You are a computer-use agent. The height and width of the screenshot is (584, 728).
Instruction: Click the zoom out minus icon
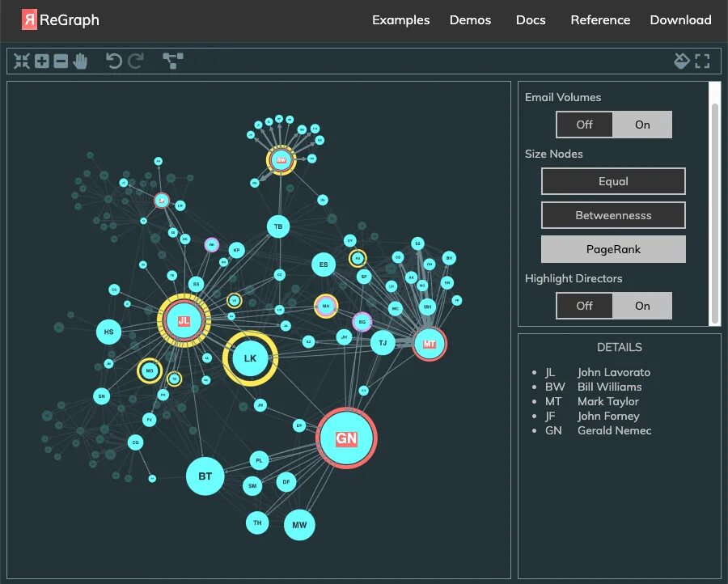pyautogui.click(x=61, y=61)
